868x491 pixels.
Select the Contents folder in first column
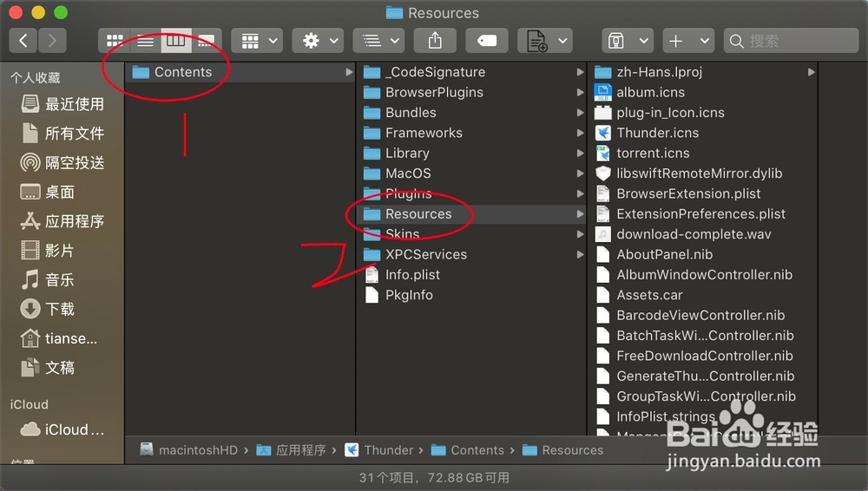pos(240,72)
